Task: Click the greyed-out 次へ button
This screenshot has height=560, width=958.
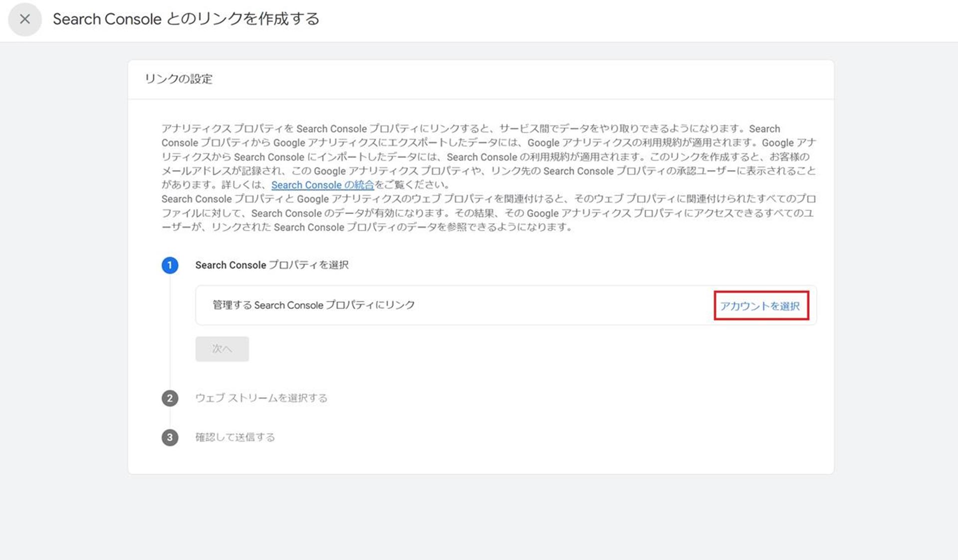Action: pos(222,349)
